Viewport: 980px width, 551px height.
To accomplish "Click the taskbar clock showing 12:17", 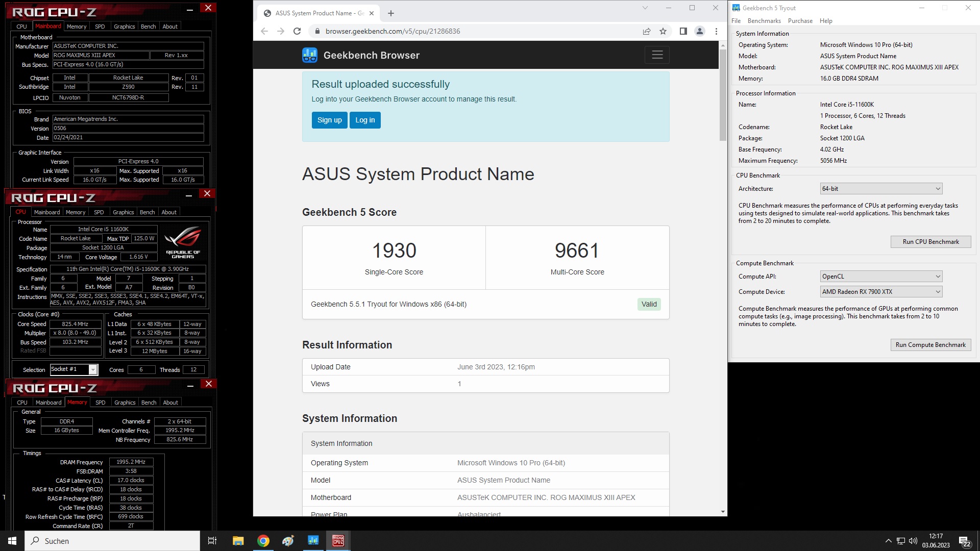I will (x=936, y=541).
